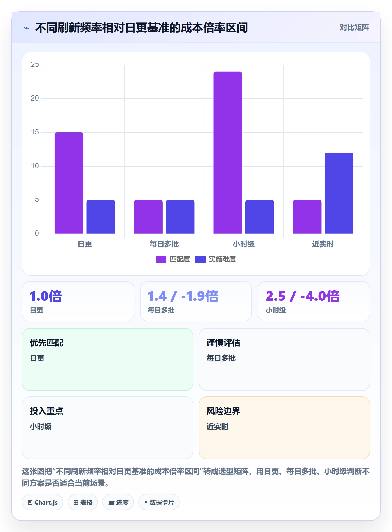Click the 近实时 x-axis label
The height and width of the screenshot is (532, 392).
(x=323, y=244)
